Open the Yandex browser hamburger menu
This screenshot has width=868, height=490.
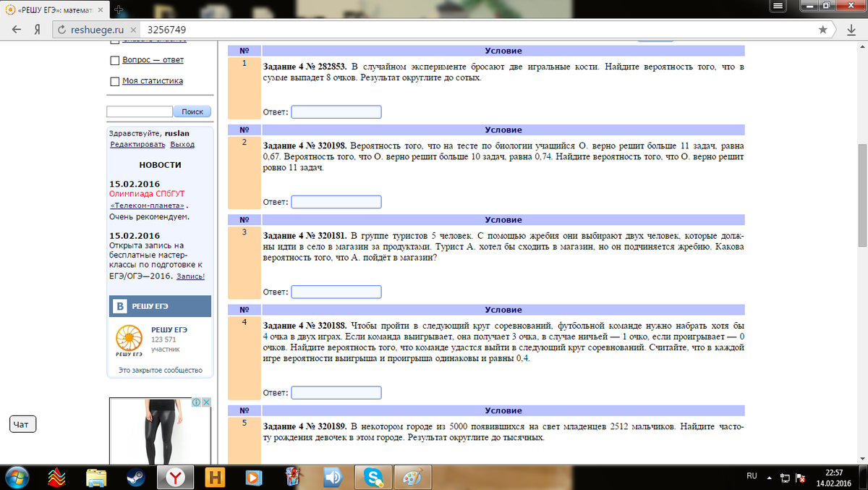coord(778,6)
